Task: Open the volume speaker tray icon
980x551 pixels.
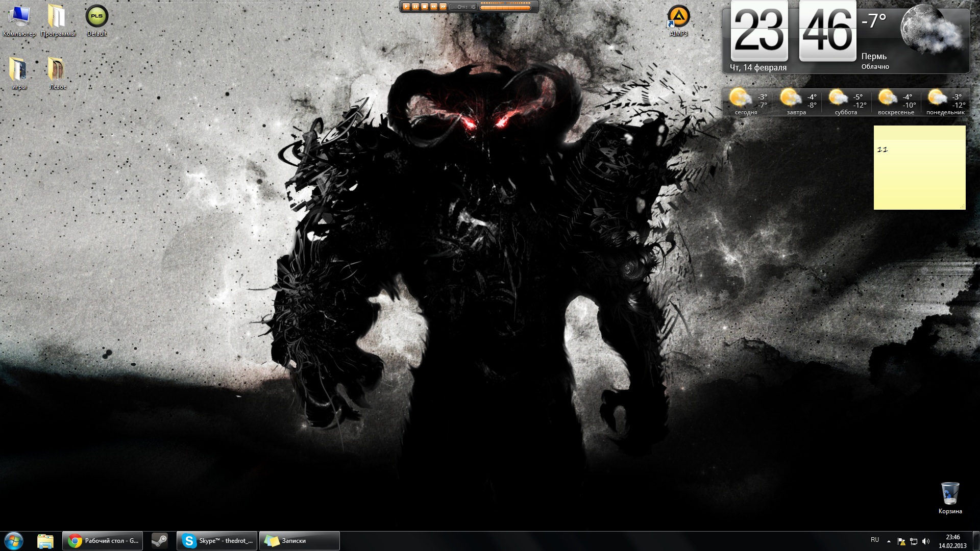Action: 926,542
